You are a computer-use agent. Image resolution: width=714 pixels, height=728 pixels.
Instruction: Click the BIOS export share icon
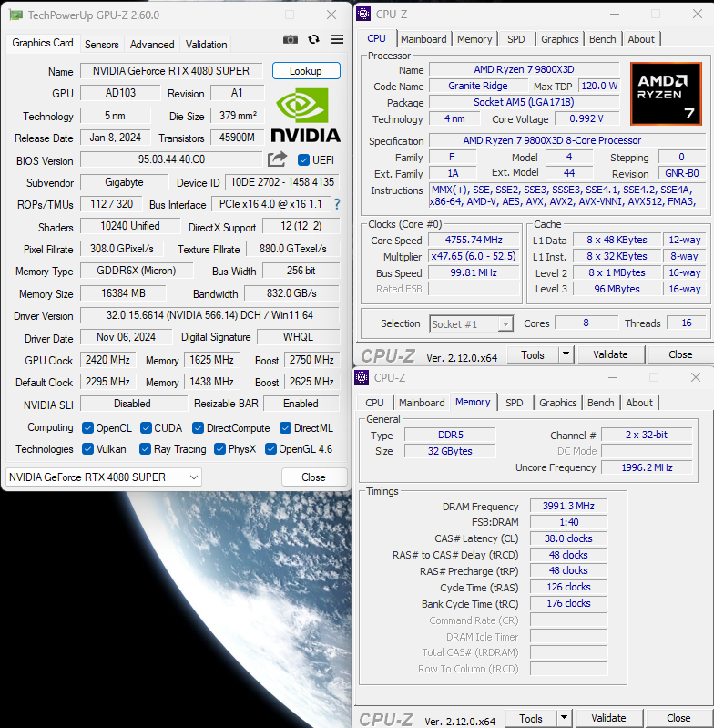(277, 160)
